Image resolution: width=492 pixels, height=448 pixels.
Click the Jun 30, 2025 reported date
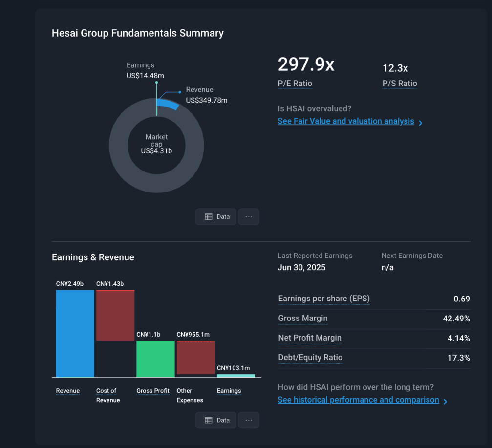click(x=301, y=268)
